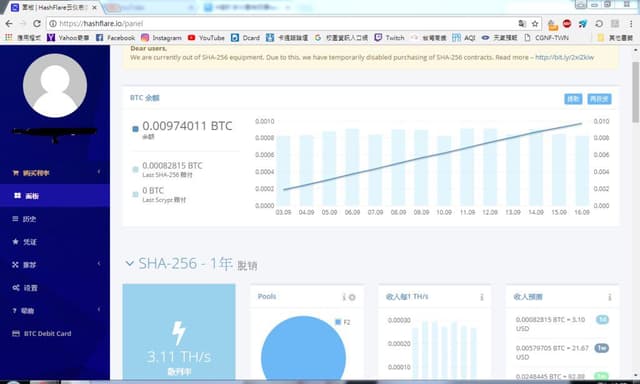Viewport: 640px width, 384px height.
Task: Open the settings sidebar item with gears
Action: point(55,288)
